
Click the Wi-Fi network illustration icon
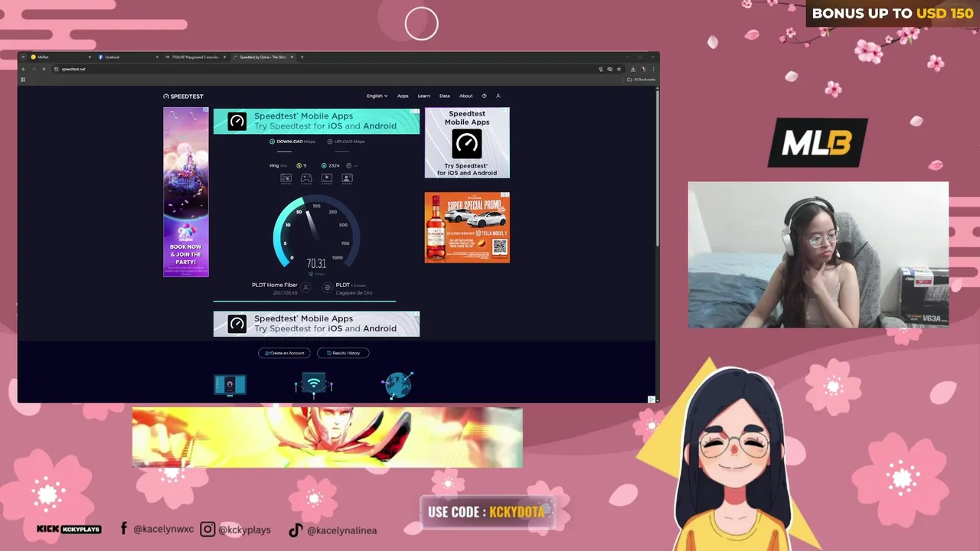point(314,385)
